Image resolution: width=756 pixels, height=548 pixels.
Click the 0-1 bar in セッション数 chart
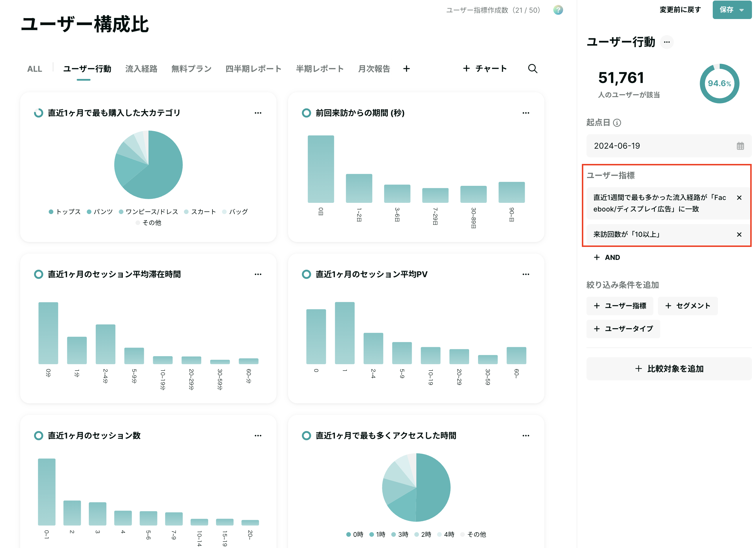pyautogui.click(x=47, y=492)
